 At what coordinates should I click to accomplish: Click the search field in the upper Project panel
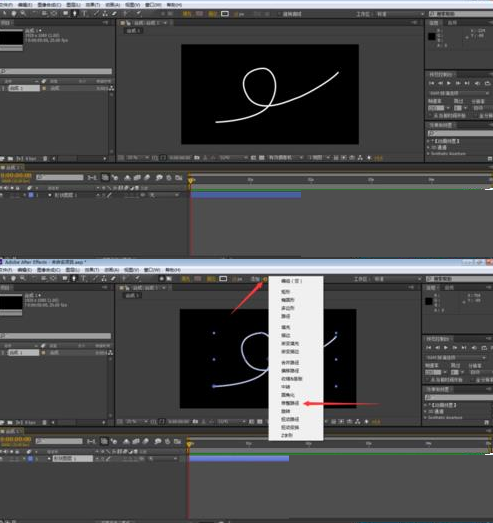coord(56,71)
